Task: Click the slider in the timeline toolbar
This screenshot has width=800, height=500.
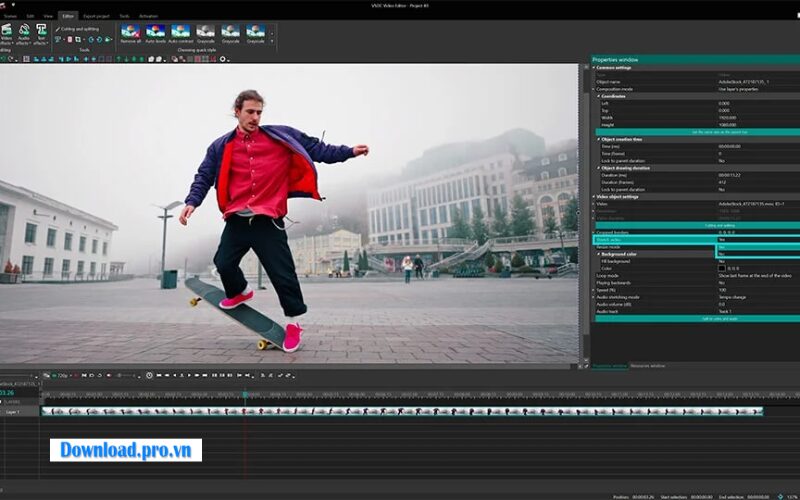Action: click(x=126, y=376)
